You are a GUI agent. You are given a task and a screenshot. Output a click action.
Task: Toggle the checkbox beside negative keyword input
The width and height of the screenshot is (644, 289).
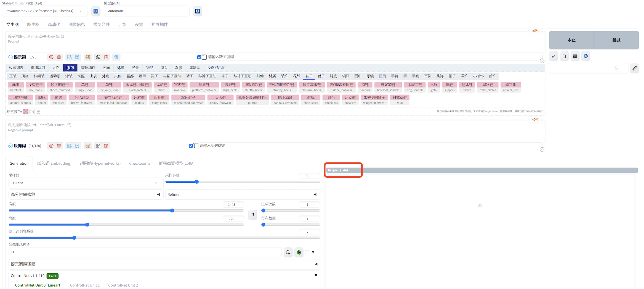click(191, 146)
